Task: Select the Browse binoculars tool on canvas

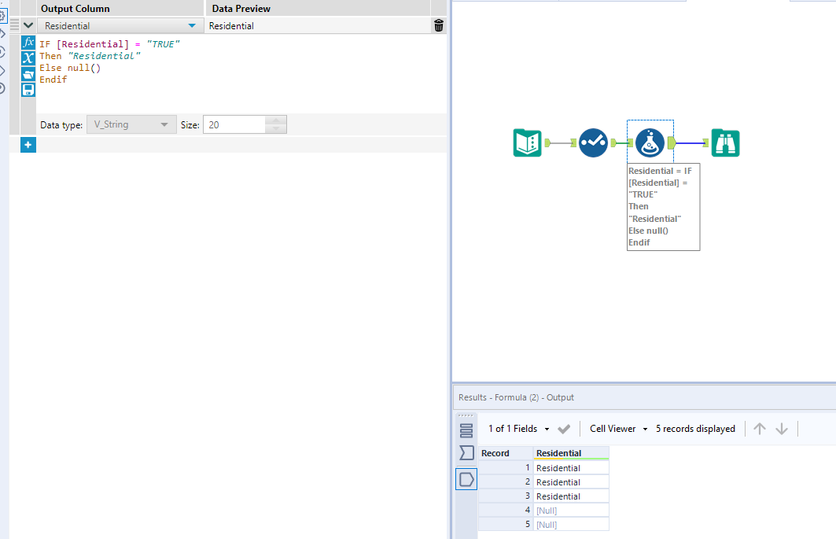Action: pos(725,143)
